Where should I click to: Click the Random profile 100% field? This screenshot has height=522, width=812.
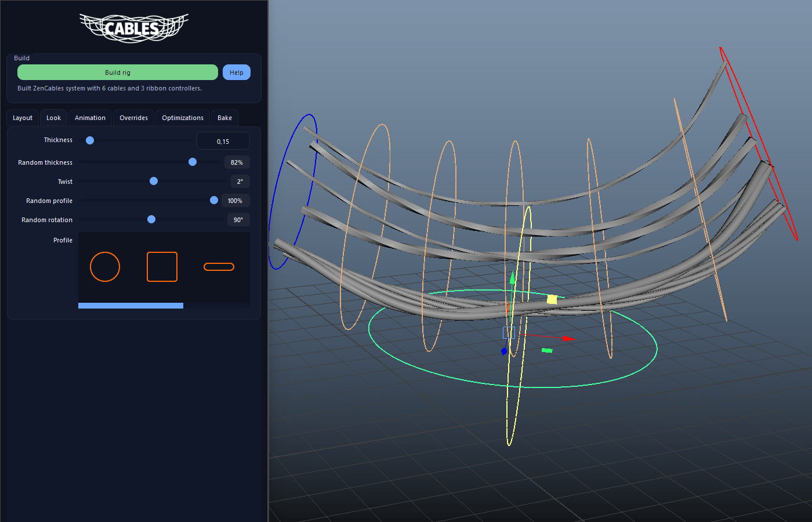(x=235, y=201)
